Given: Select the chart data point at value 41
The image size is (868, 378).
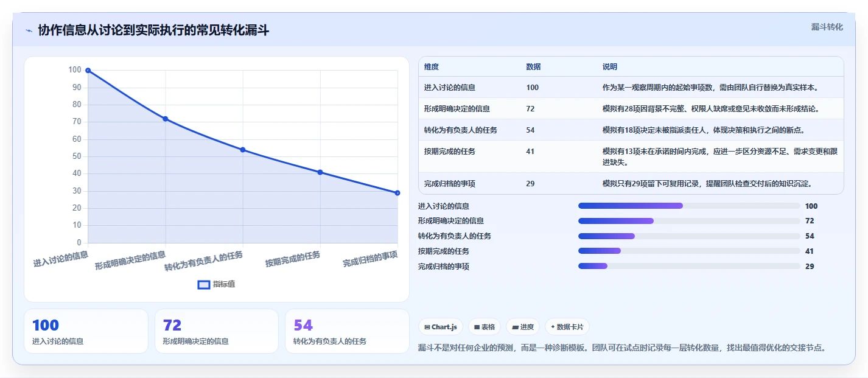Looking at the screenshot, I should click(x=320, y=172).
